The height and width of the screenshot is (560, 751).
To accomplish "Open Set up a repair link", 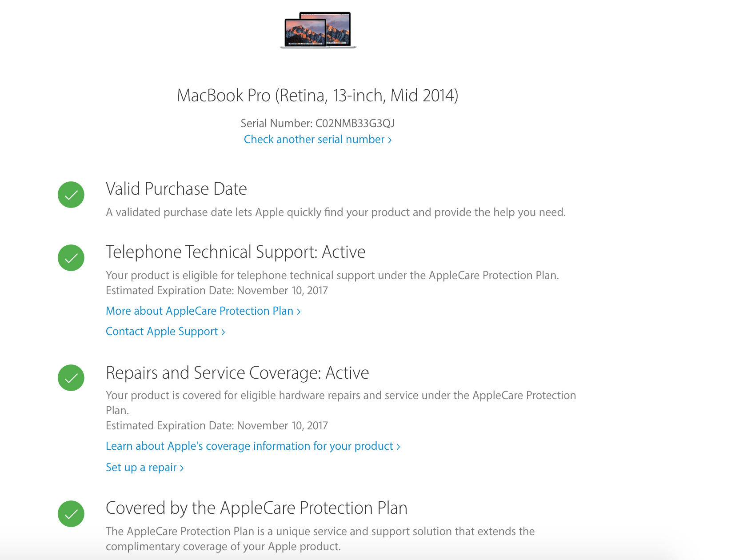I will pyautogui.click(x=144, y=468).
